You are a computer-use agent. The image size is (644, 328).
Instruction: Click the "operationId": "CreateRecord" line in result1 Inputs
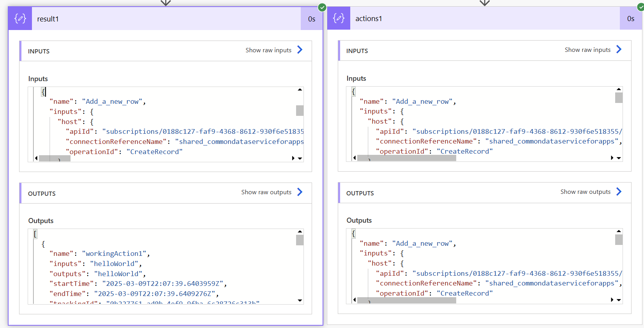(124, 152)
